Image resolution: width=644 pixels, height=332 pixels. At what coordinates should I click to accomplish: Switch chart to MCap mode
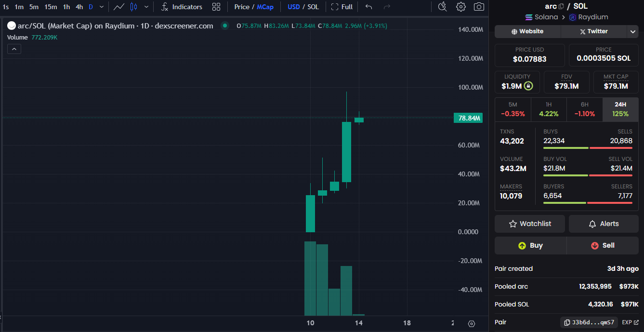[265, 7]
